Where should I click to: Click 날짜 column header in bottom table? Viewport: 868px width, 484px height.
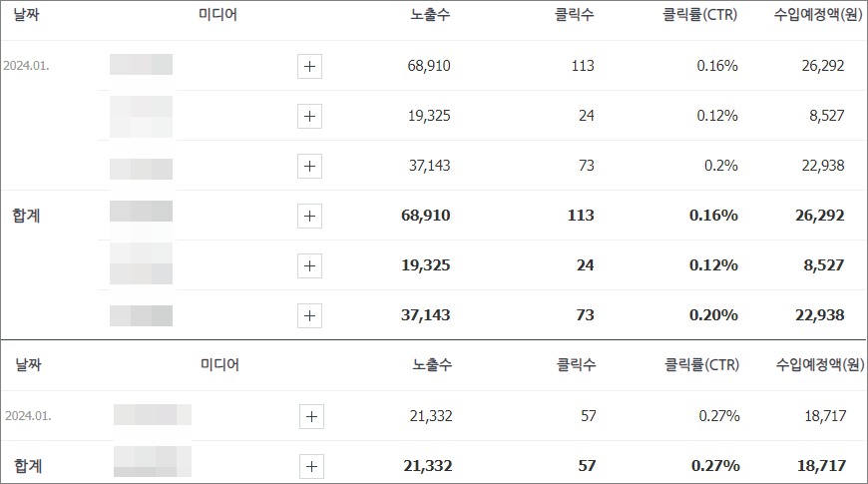[28, 365]
